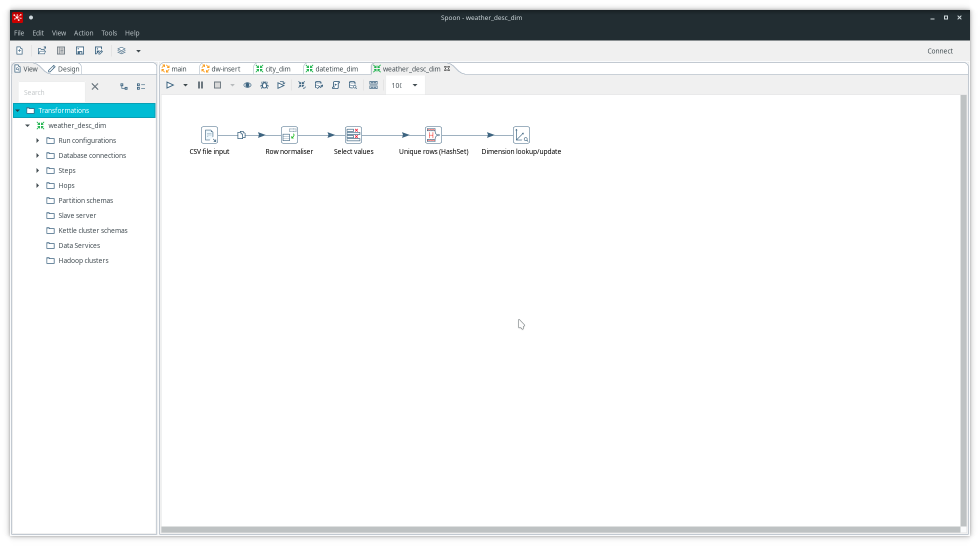Pause the running transformation
Viewport: 980px width, 546px height.
[200, 85]
